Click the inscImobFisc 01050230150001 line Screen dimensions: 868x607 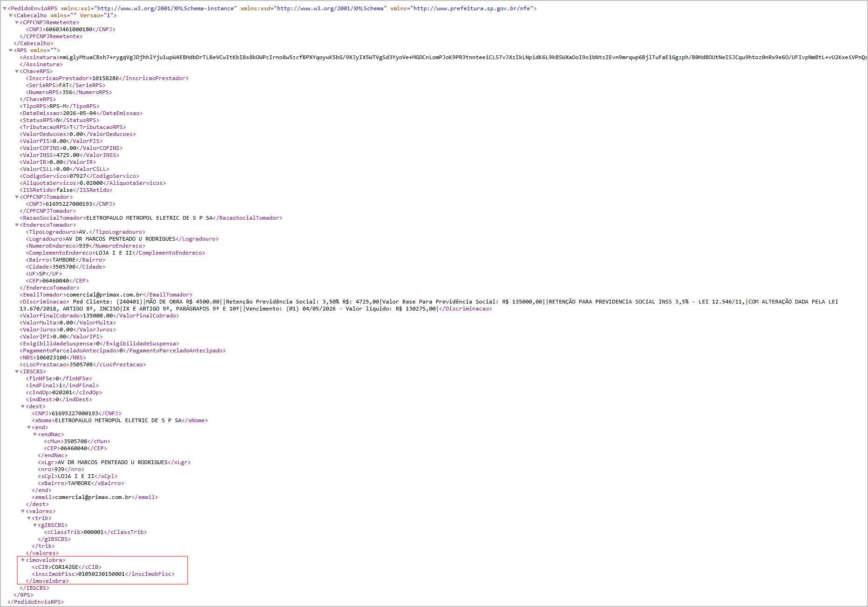pyautogui.click(x=103, y=574)
